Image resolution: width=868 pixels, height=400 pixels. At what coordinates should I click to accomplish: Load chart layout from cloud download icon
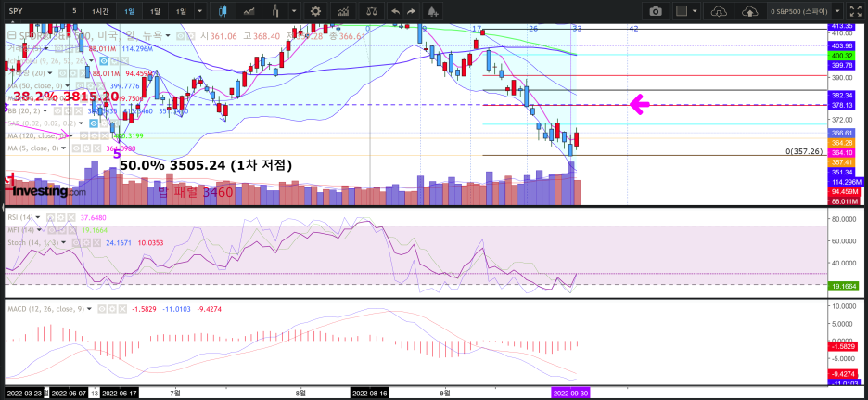719,11
